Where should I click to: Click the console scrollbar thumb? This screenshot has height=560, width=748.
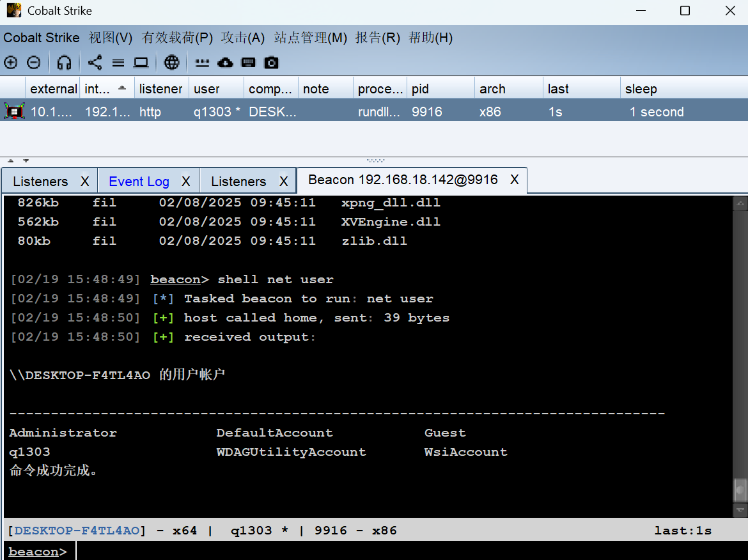point(740,490)
